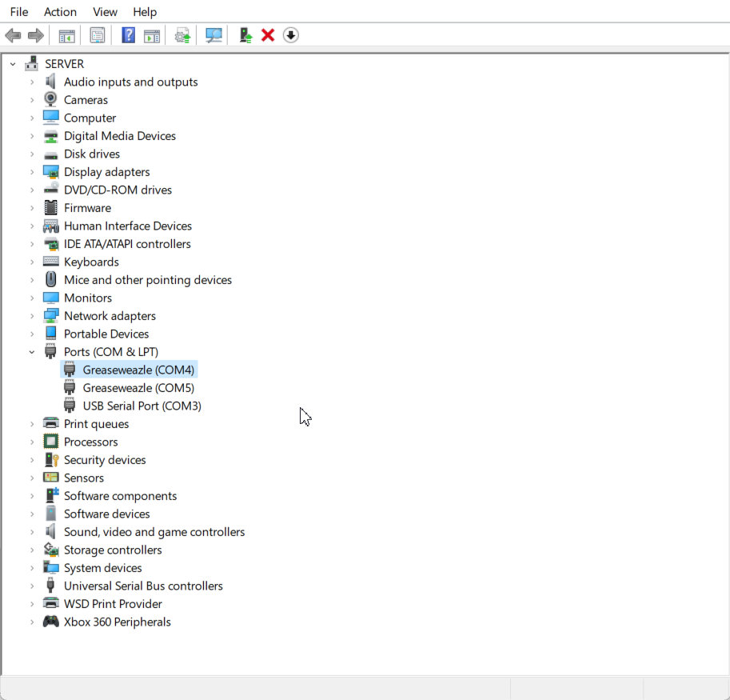Viewport: 730px width, 700px height.
Task: Click the Firmware chip icon
Action: pos(50,208)
